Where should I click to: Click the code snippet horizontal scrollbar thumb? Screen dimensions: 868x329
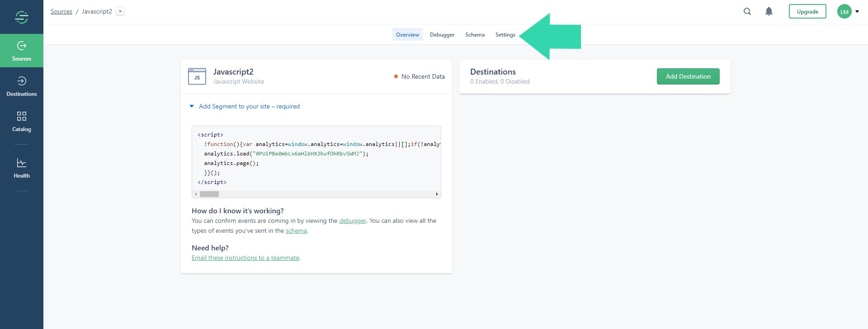(209, 194)
